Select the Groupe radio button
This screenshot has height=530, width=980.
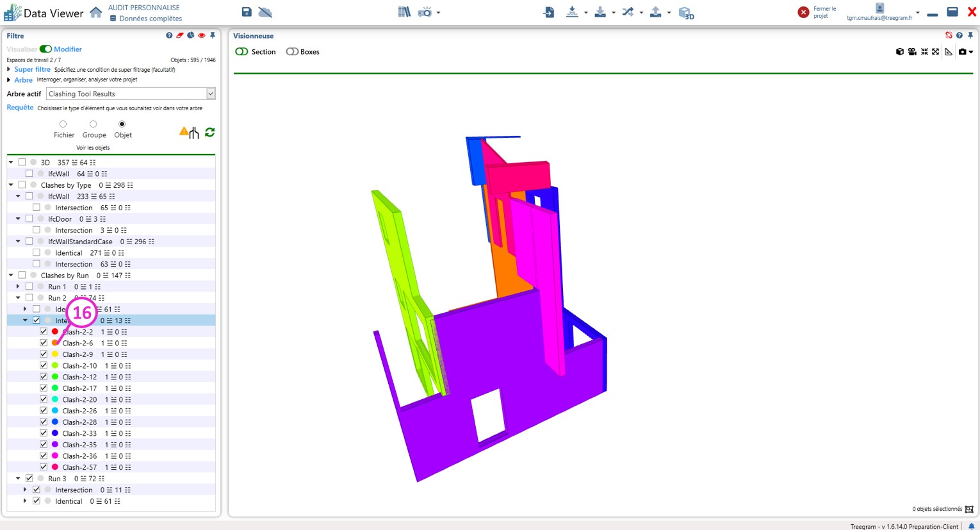[94, 124]
